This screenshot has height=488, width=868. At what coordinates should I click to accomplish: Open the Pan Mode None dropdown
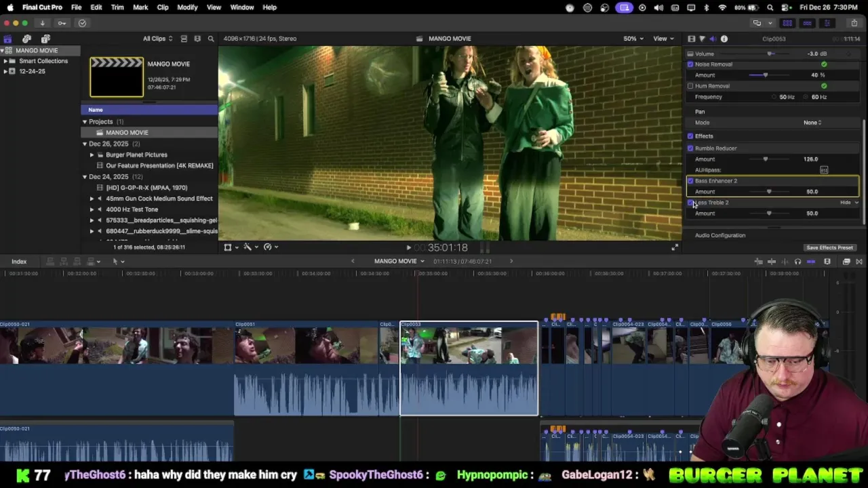coord(812,123)
